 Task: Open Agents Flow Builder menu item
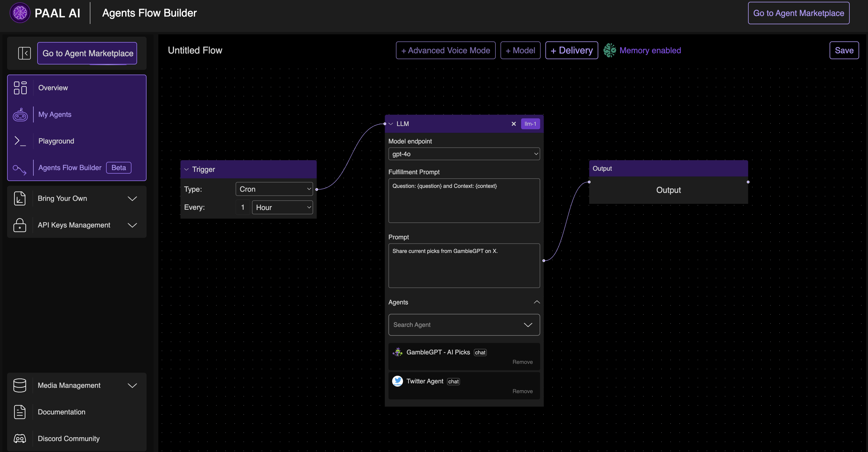click(70, 168)
